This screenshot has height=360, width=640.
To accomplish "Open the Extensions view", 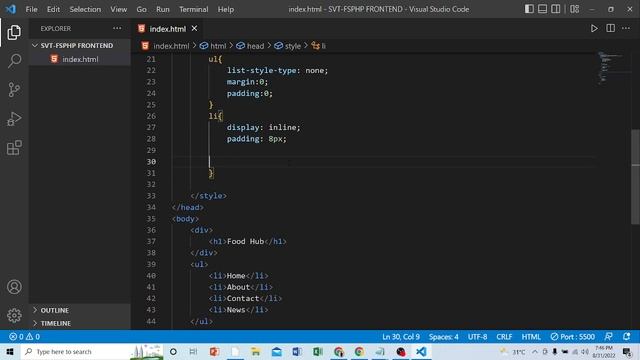I will coord(14,148).
